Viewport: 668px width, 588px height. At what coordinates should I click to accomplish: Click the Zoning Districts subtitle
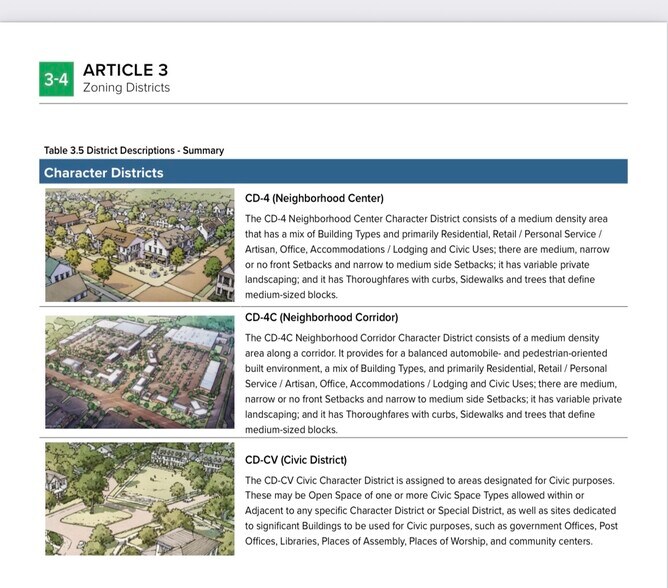[x=127, y=87]
